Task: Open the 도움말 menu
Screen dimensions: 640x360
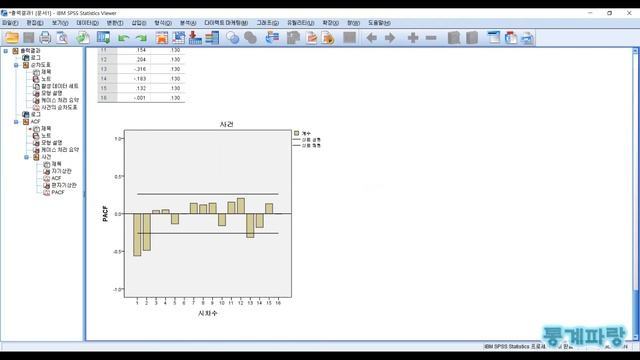Action: [x=379, y=23]
